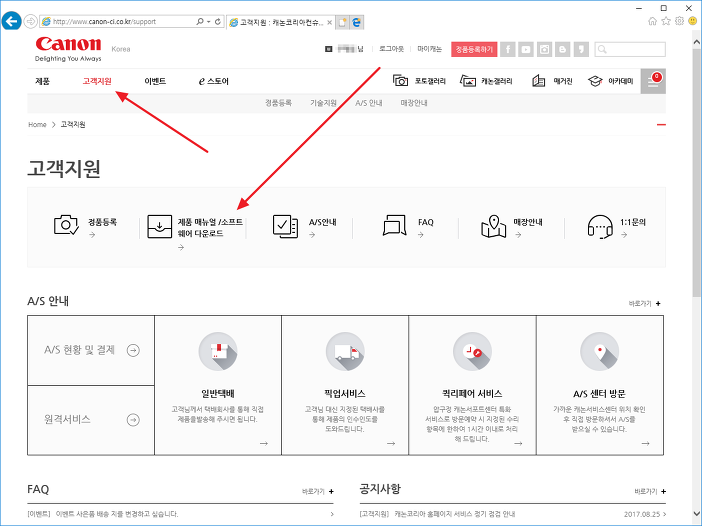
Task: Select A/S 안내 submenu item
Action: (x=369, y=103)
